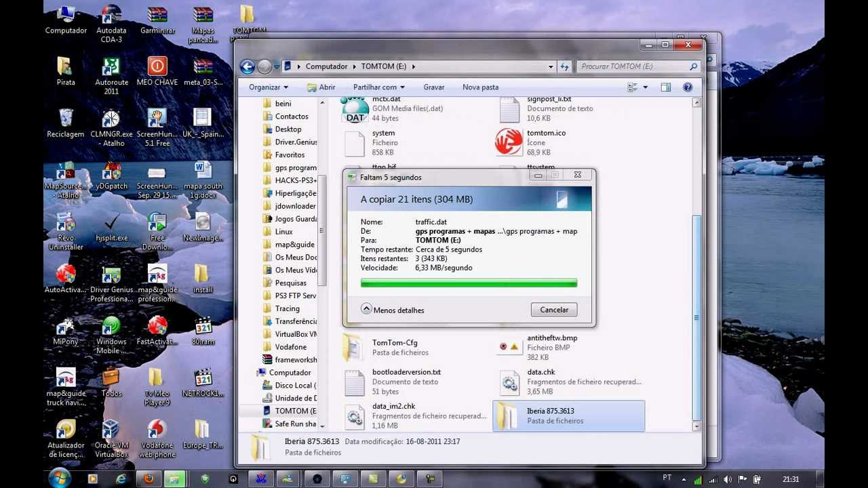This screenshot has width=868, height=488.
Task: Open the Autoroute 2011 shortcut
Action: tap(111, 75)
